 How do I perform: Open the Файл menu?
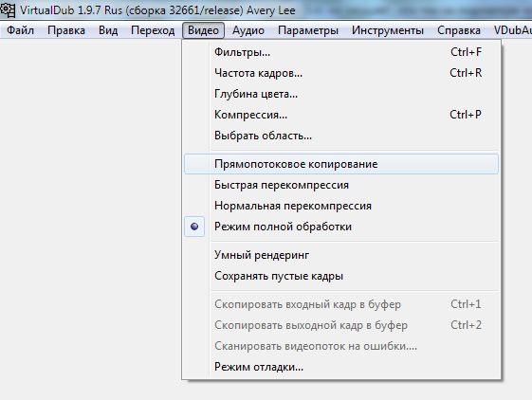tap(20, 30)
